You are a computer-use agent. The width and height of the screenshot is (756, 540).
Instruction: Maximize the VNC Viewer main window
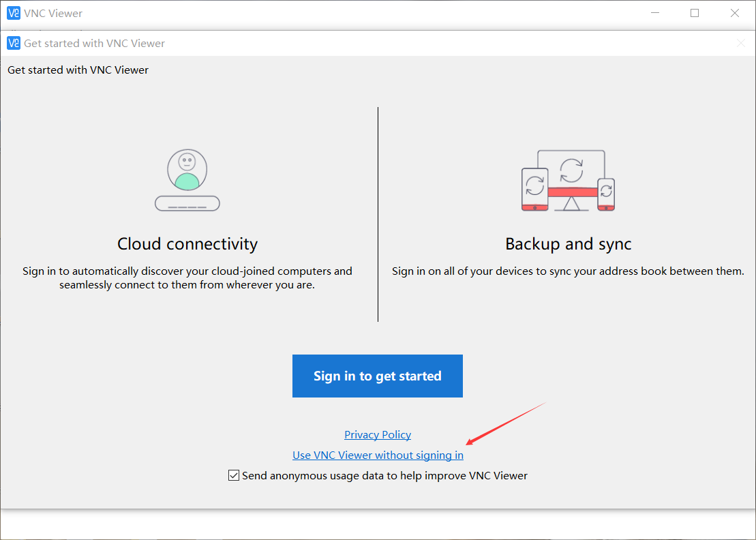pyautogui.click(x=695, y=13)
